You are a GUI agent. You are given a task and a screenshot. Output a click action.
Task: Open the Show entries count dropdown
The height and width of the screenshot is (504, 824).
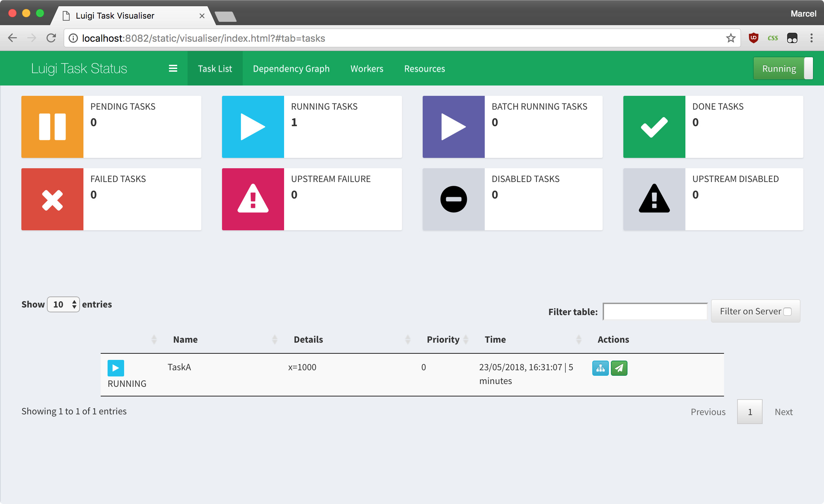pos(63,304)
